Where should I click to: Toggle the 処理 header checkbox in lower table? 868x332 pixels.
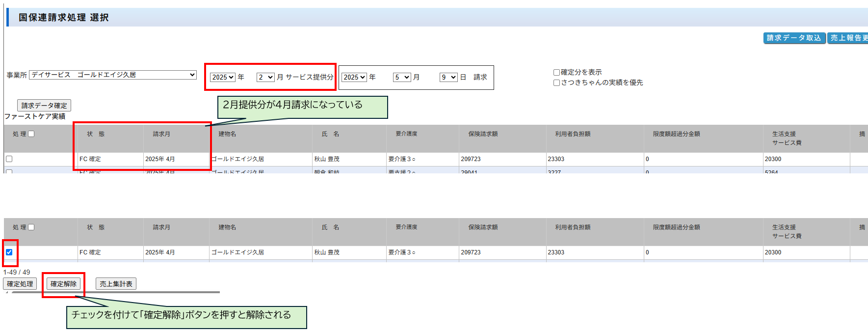click(x=31, y=227)
